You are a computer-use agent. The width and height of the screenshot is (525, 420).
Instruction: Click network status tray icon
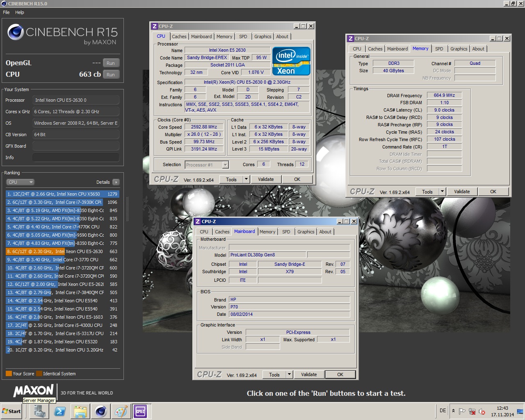pos(472,411)
